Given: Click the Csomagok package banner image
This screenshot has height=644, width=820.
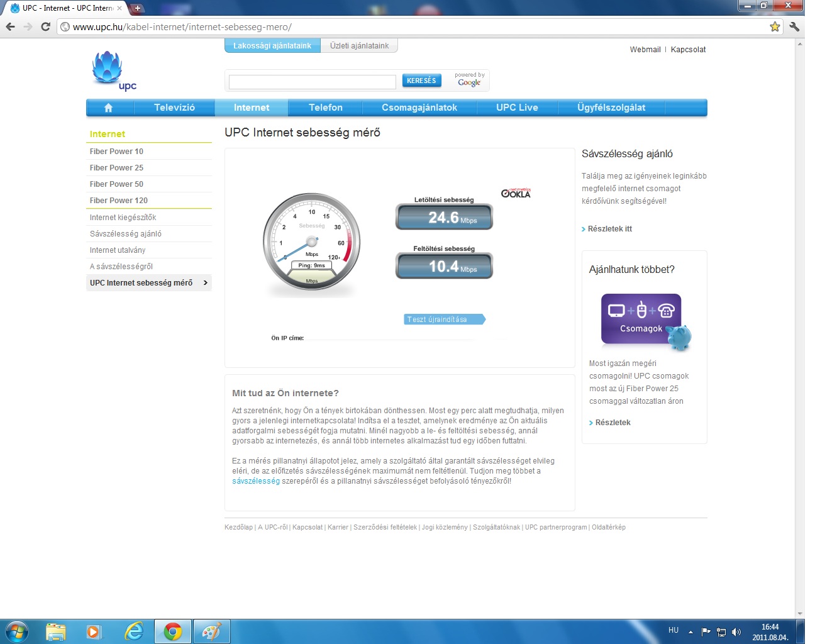Looking at the screenshot, I should tap(646, 321).
